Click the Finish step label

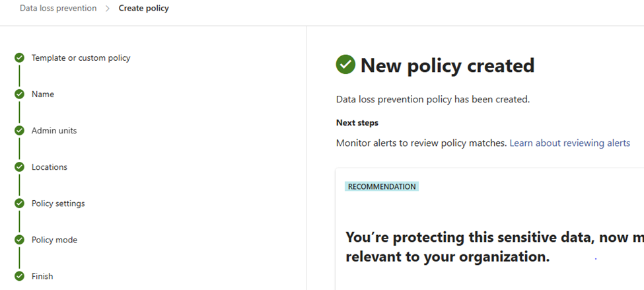42,276
